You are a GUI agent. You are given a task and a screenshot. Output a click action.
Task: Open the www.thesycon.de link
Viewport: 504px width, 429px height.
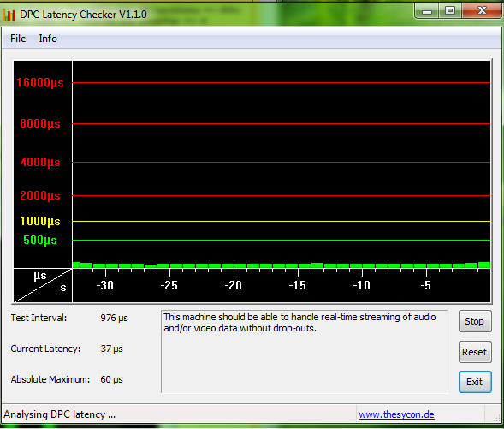point(396,414)
